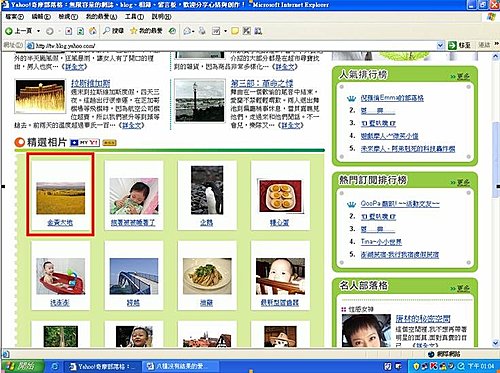Expand the Mail button dropdown arrow
Image resolution: width=500 pixels, height=373 pixels.
(x=193, y=31)
